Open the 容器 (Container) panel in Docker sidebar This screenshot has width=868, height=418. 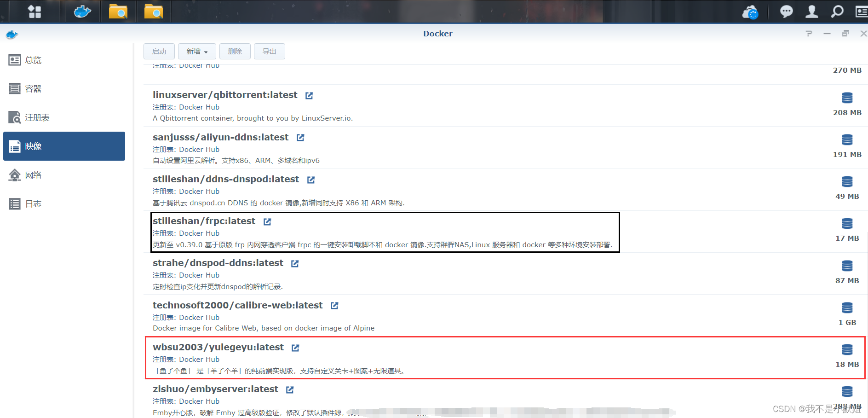point(32,88)
